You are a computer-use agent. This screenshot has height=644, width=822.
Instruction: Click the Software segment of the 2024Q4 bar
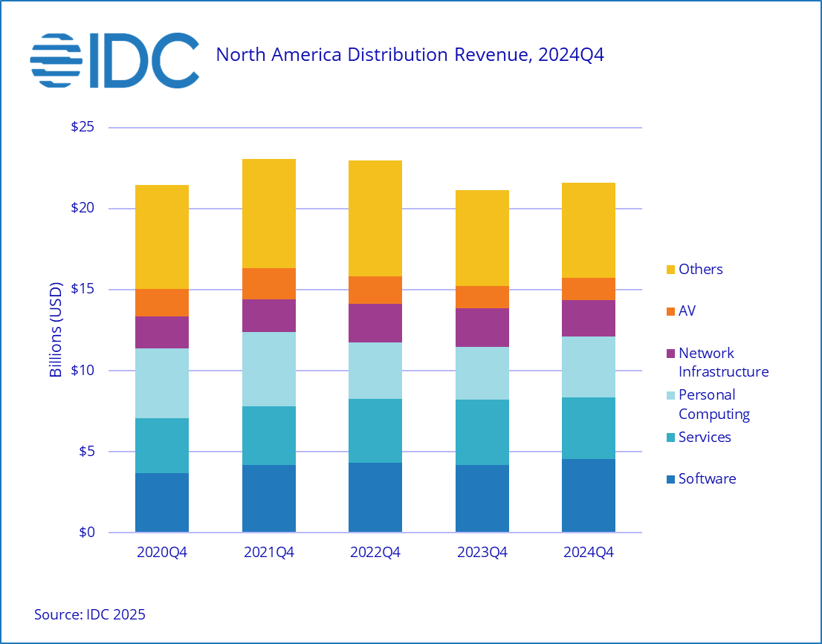point(589,495)
